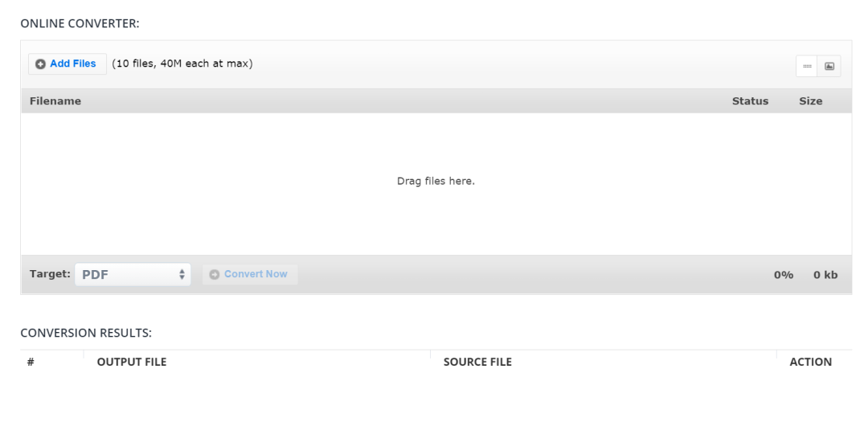
Task: Click the Conversion Results heading
Action: [86, 333]
